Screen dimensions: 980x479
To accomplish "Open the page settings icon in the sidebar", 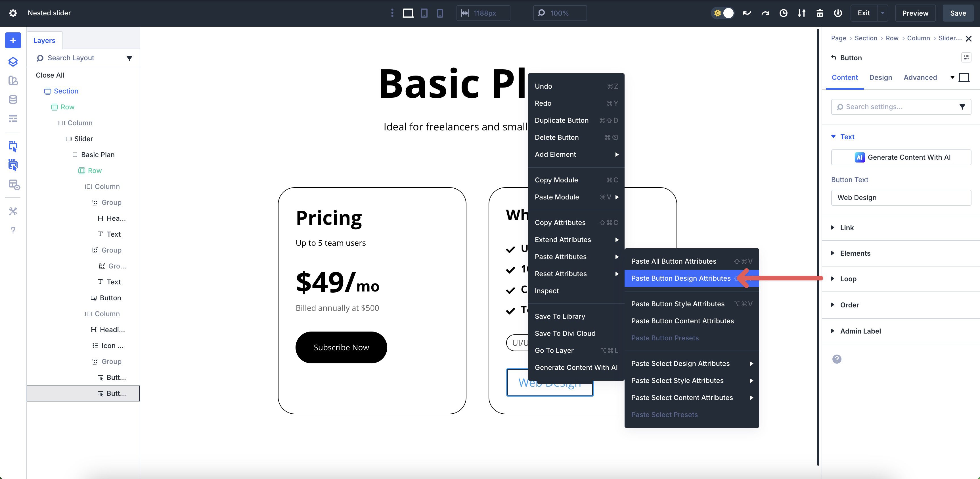I will pyautogui.click(x=13, y=118).
